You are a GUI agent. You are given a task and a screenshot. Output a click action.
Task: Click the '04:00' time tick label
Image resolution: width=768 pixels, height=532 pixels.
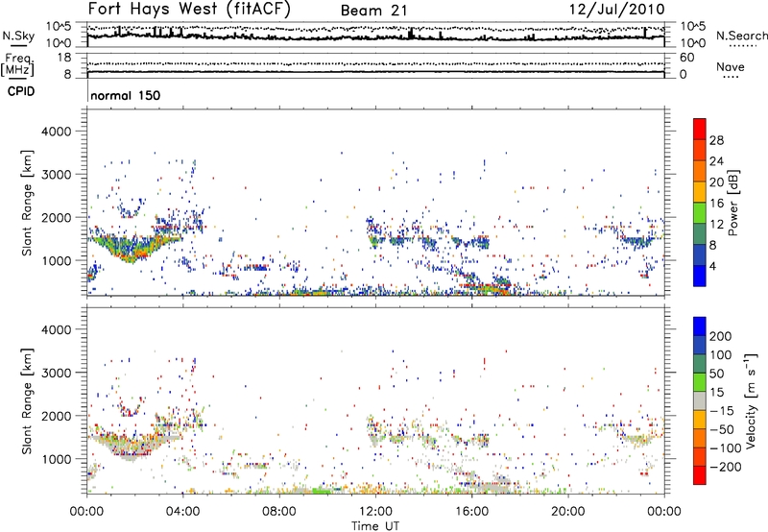pos(182,512)
